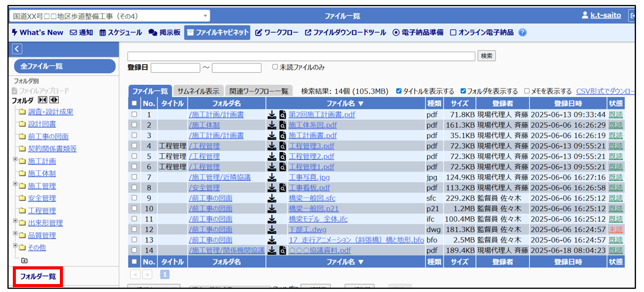644x292 pixels.
Task: Open ワークフロー in the top menu
Action: [x=276, y=32]
